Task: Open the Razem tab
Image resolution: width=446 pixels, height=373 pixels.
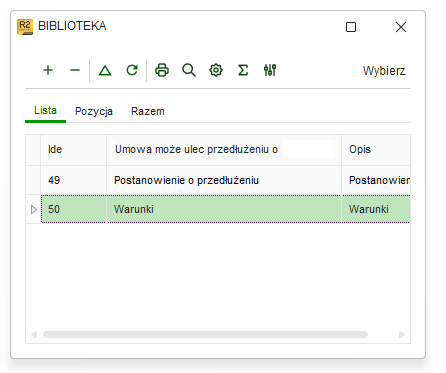Action: click(x=148, y=111)
